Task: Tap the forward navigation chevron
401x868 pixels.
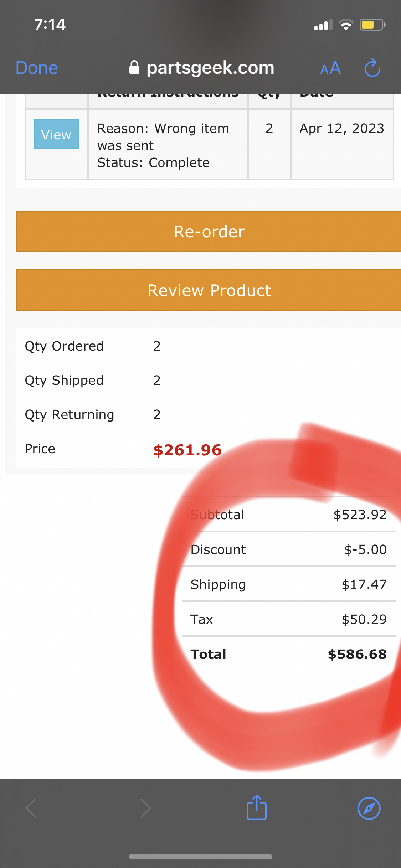Action: [x=146, y=808]
